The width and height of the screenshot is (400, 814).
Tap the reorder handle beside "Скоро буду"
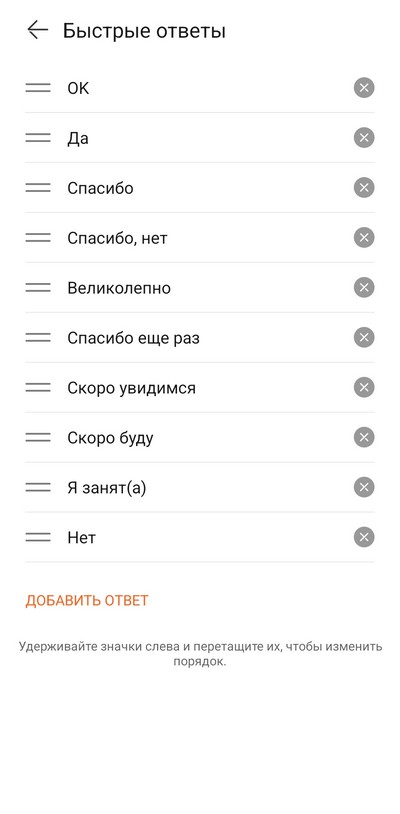[38, 437]
